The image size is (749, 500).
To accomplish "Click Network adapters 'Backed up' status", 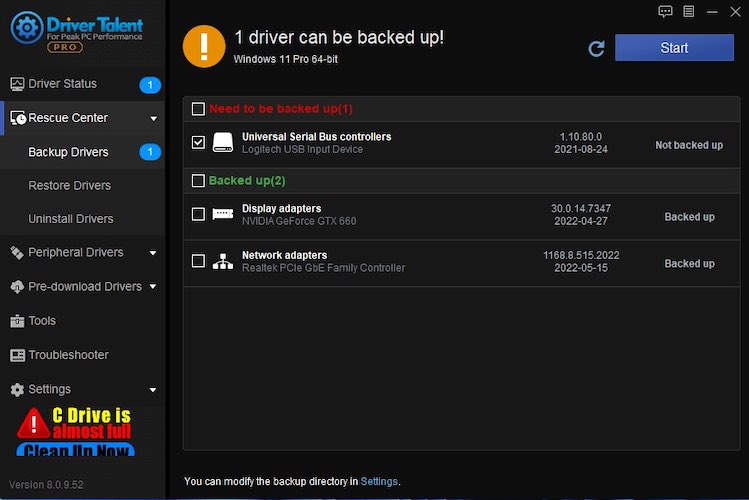I will pyautogui.click(x=689, y=264).
